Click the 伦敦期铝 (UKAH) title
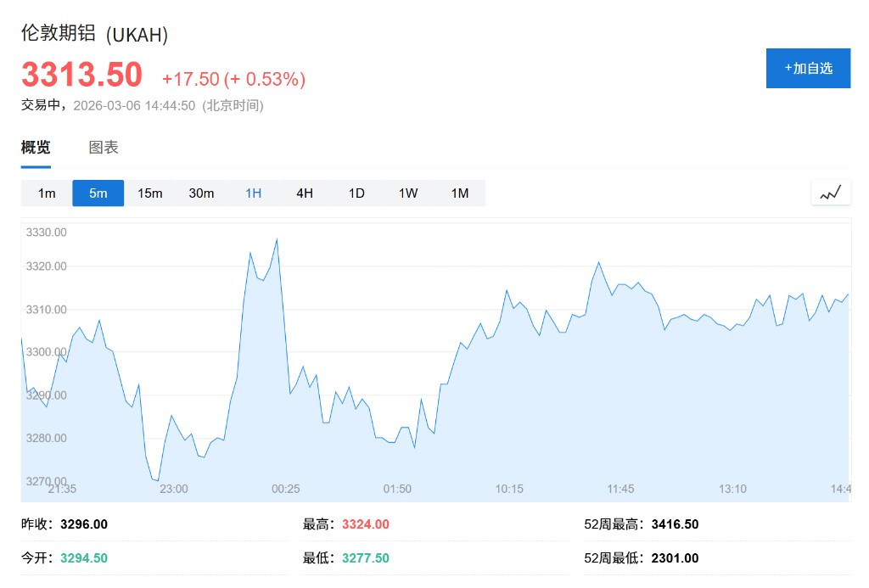The image size is (869, 588). point(95,35)
